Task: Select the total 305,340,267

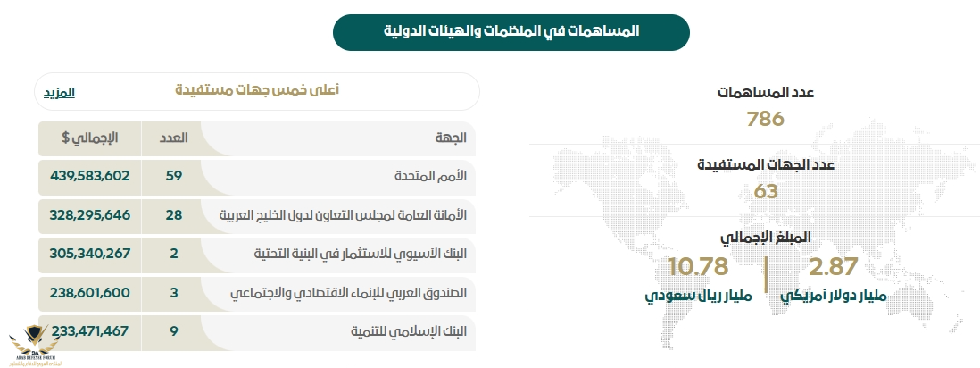Action: pos(90,254)
